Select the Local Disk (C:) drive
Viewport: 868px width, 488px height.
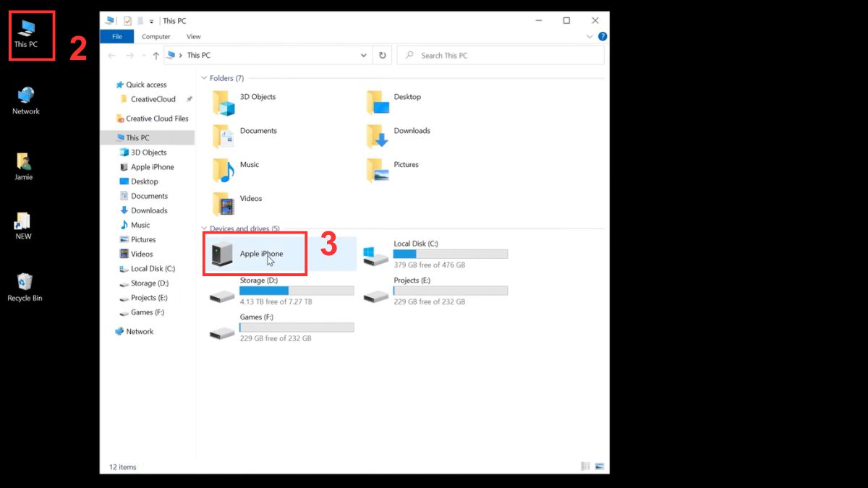pyautogui.click(x=436, y=254)
